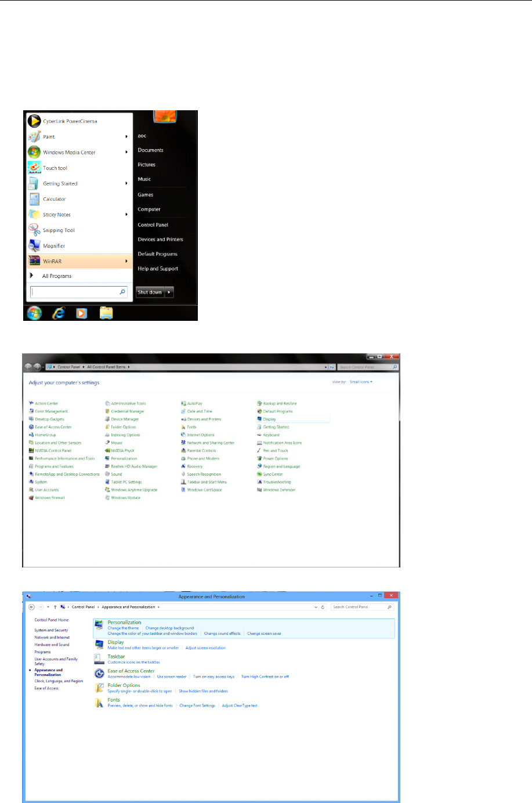
Task: Open Music from Start menu
Action: pyautogui.click(x=144, y=179)
